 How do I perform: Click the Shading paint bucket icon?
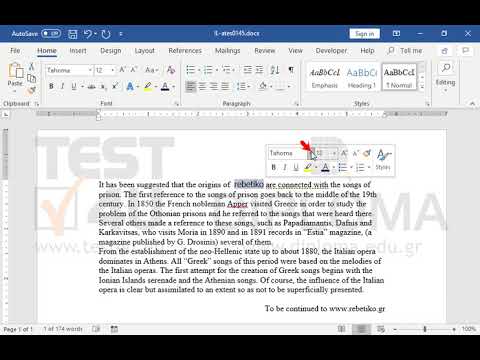(263, 86)
